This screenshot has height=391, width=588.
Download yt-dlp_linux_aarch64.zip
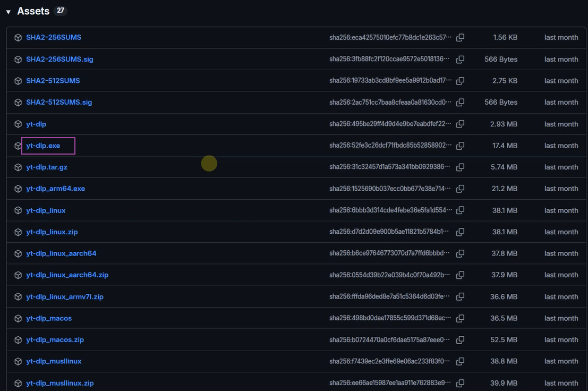tap(67, 275)
